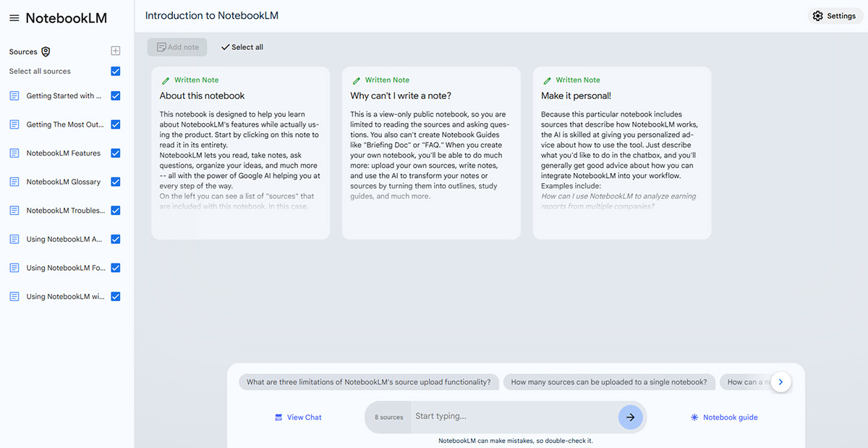Select the NotebookLM Glossary source name
Image resolution: width=868 pixels, height=448 pixels.
coord(64,182)
